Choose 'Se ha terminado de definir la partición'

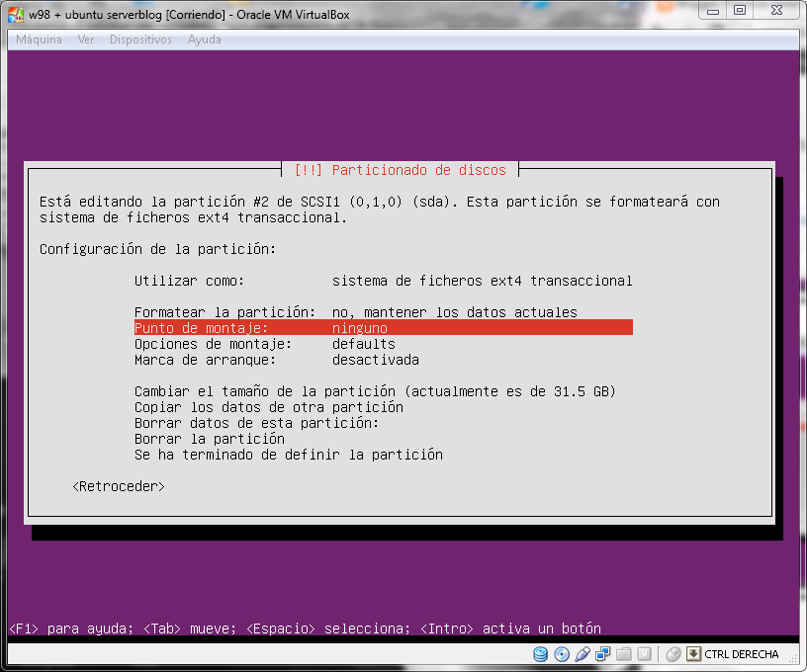[x=288, y=455]
